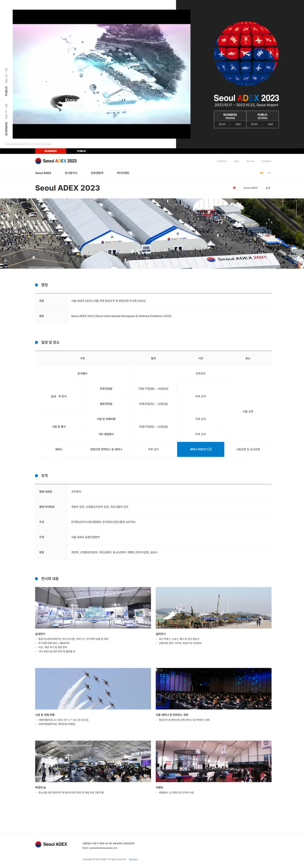Click the blue bullet icon beside 명칭
Screen dimensions: 304x868
(36, 285)
